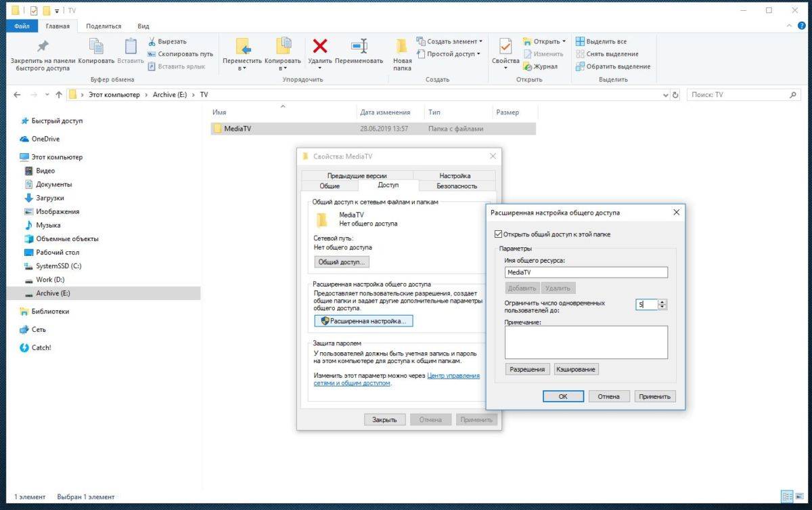Click the Move to (Переместить в) icon
Viewport: 812px width, 510px height.
tap(242, 47)
